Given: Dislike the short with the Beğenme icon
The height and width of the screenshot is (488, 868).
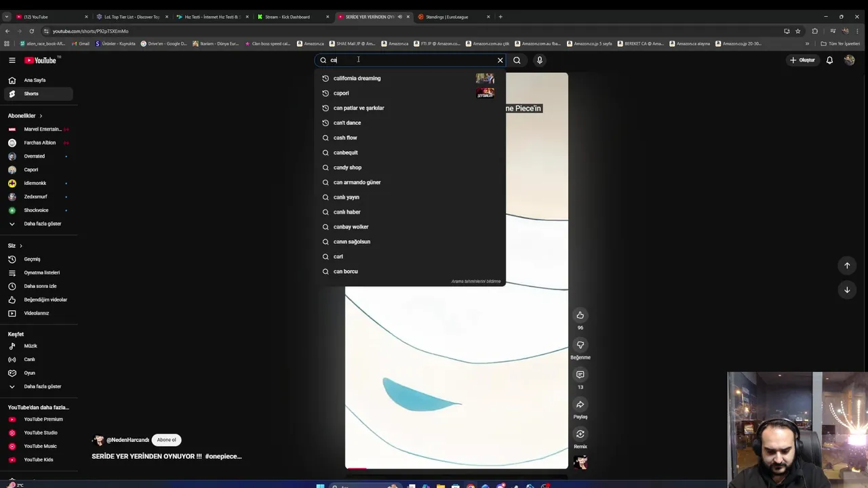Looking at the screenshot, I should (580, 345).
